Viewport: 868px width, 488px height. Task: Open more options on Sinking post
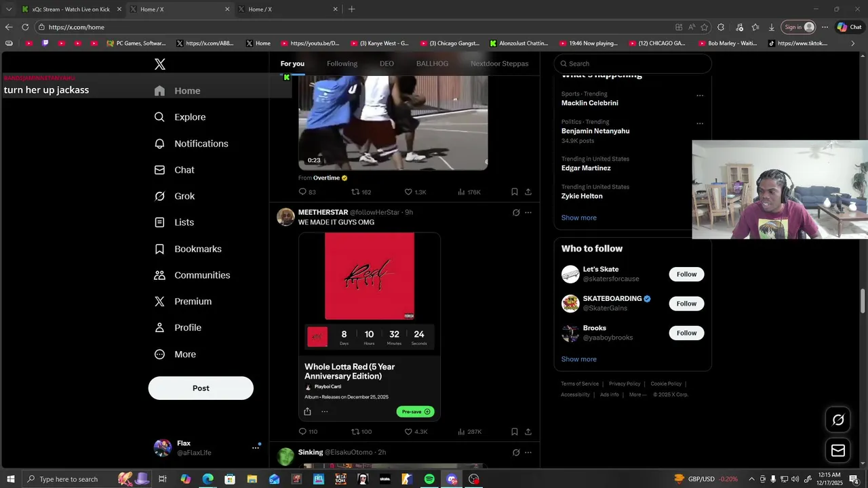[x=528, y=453]
